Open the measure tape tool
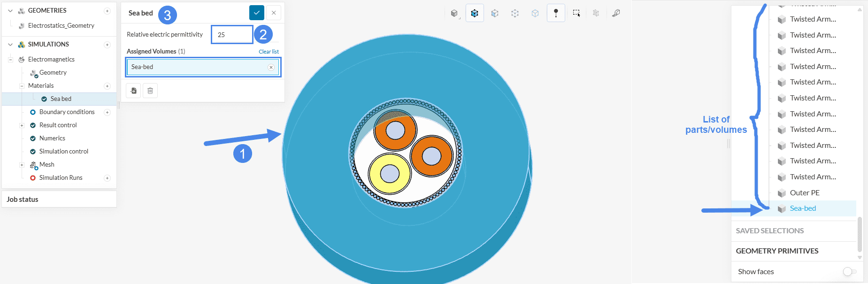 click(616, 13)
